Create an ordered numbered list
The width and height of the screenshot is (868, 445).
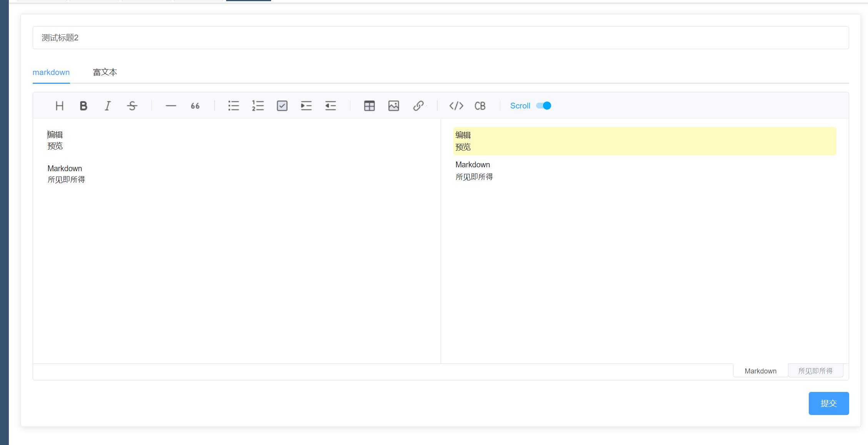(258, 106)
